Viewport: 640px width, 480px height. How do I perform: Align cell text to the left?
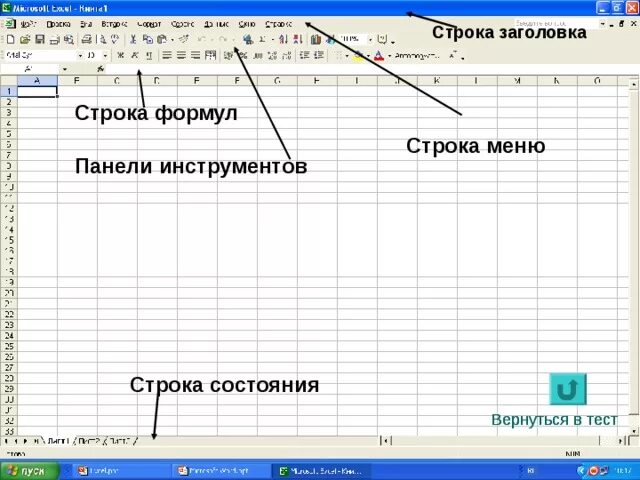[x=167, y=55]
